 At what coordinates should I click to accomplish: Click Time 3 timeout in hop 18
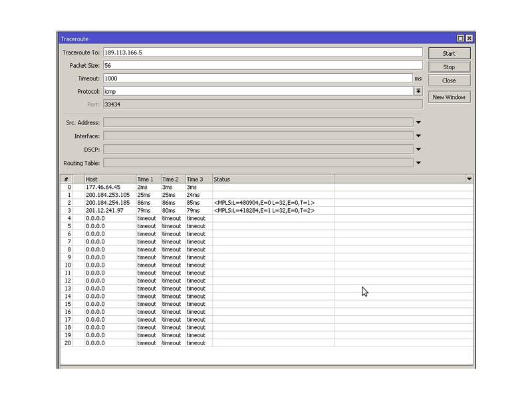pyautogui.click(x=196, y=328)
